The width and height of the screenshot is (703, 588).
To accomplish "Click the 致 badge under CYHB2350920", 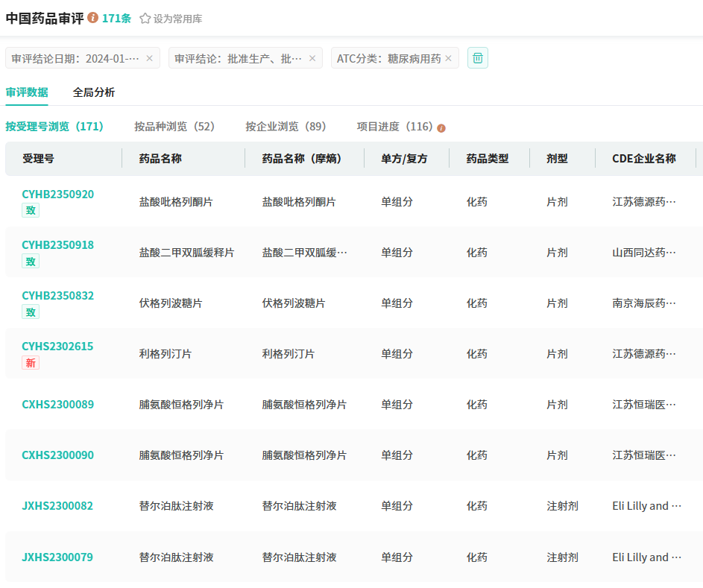I will [31, 210].
